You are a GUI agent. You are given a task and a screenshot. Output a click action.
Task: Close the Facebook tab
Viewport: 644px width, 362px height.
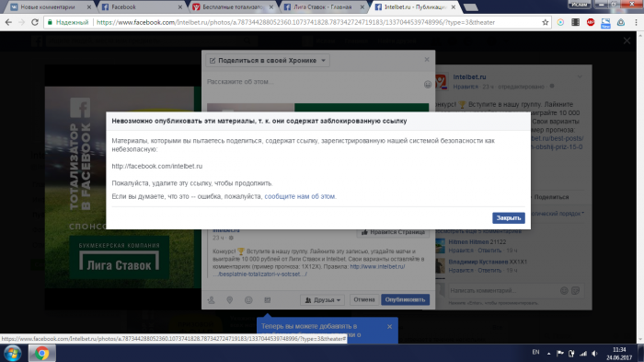point(180,7)
